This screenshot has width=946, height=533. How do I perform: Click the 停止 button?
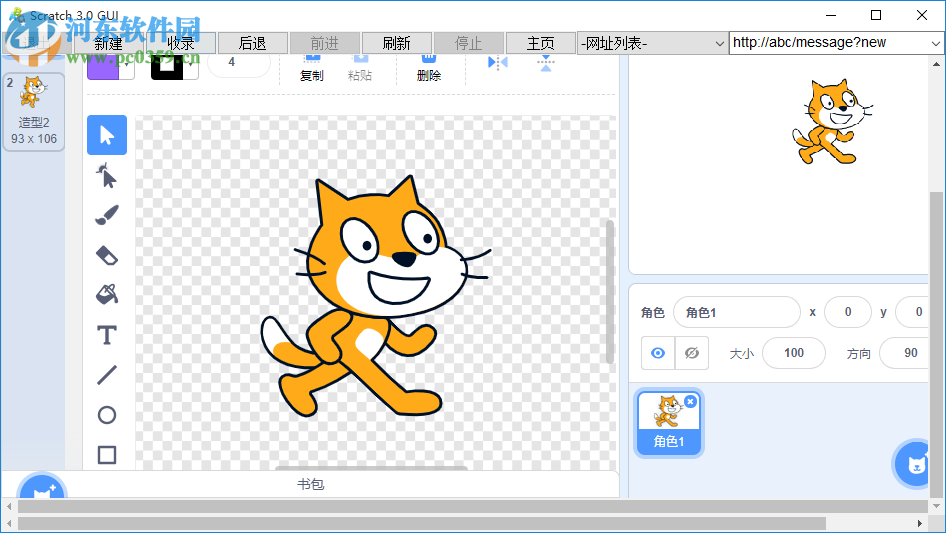(469, 43)
